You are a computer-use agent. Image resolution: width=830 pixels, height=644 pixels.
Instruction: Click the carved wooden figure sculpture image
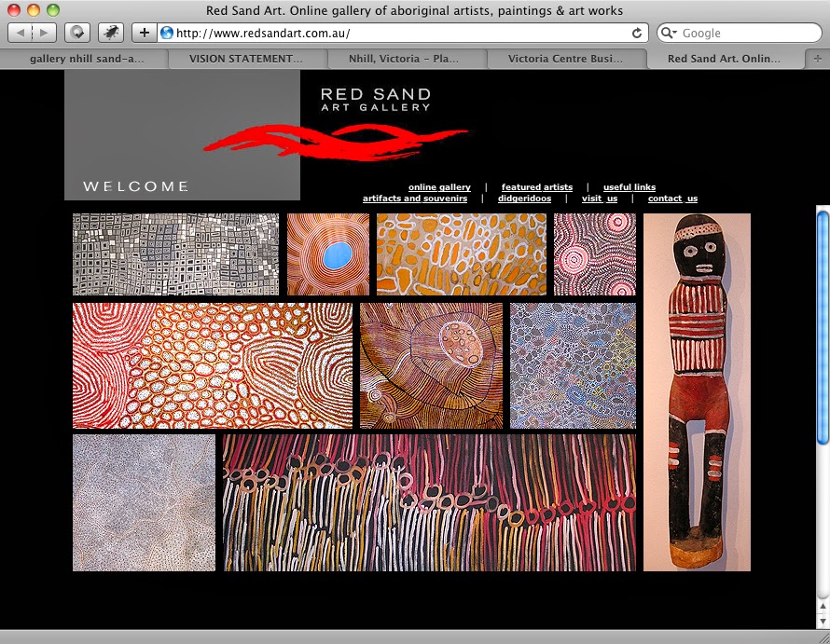tap(697, 392)
